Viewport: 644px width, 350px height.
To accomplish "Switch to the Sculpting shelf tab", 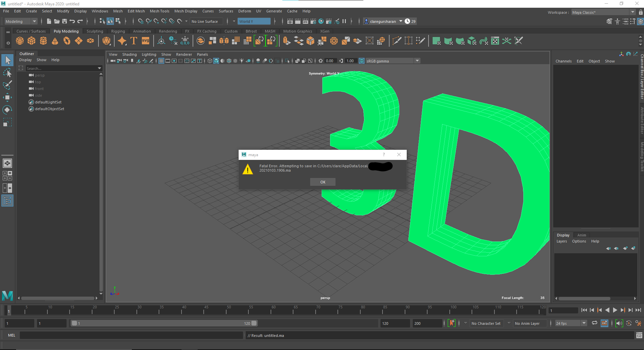I will [x=94, y=31].
